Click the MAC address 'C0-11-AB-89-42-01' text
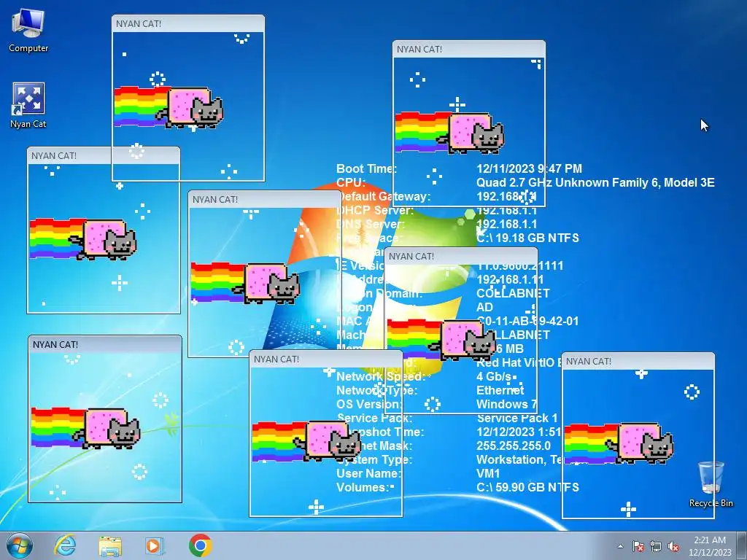747x560 pixels. pos(528,321)
